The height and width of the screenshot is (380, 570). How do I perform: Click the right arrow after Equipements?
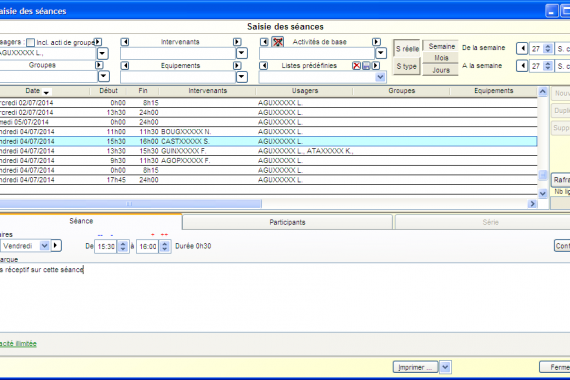(237, 65)
